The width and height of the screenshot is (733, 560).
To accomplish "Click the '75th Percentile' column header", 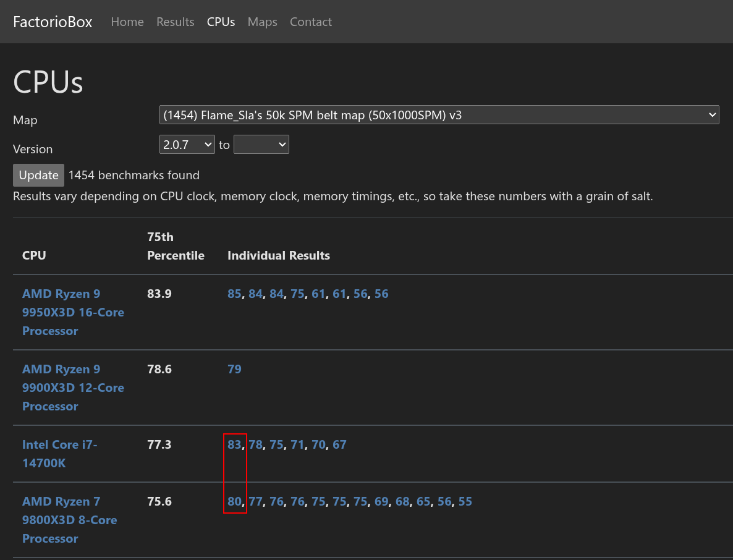I will coord(176,247).
